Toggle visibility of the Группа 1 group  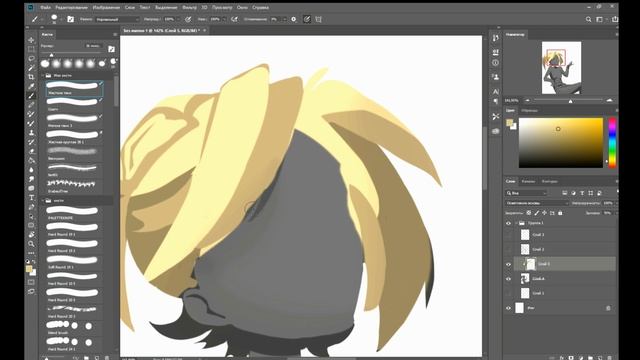click(x=509, y=223)
